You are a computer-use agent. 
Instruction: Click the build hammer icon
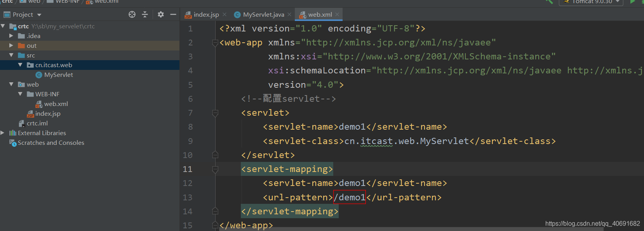549,2
